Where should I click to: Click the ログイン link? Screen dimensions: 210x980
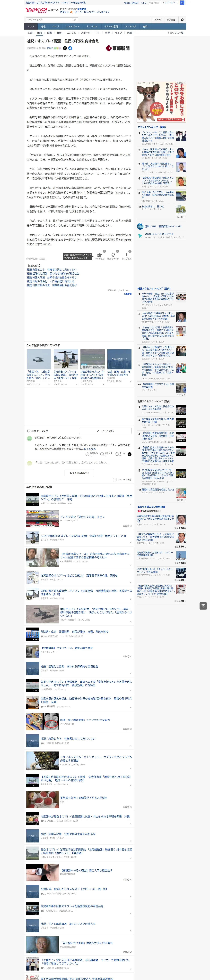click(x=64, y=12)
